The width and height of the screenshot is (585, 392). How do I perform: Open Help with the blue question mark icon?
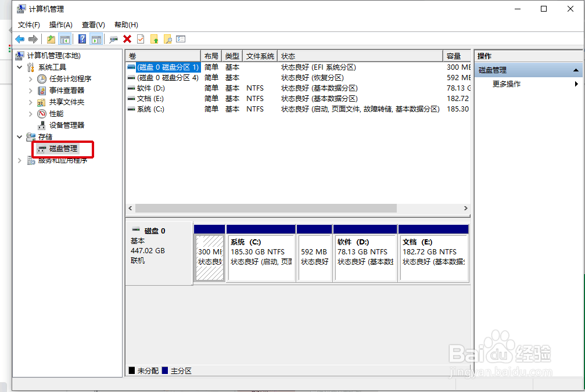click(x=82, y=39)
